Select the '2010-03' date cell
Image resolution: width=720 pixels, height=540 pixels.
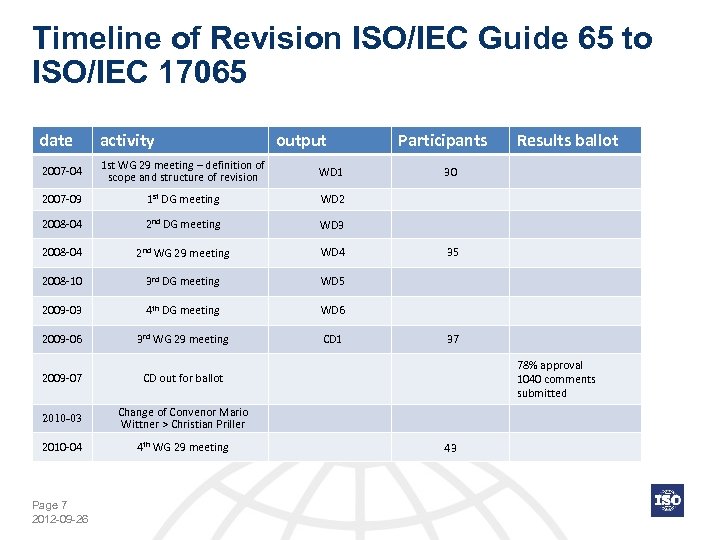click(62, 418)
